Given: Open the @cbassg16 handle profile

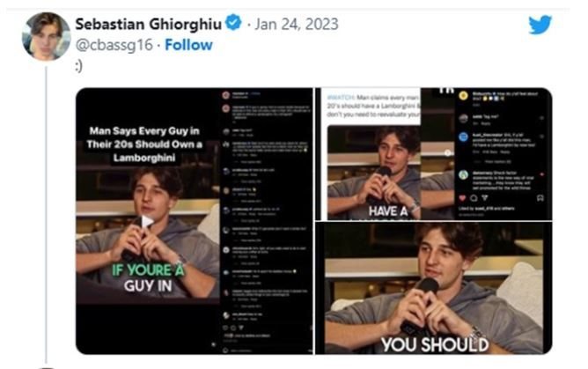Looking at the screenshot, I should tap(114, 45).
